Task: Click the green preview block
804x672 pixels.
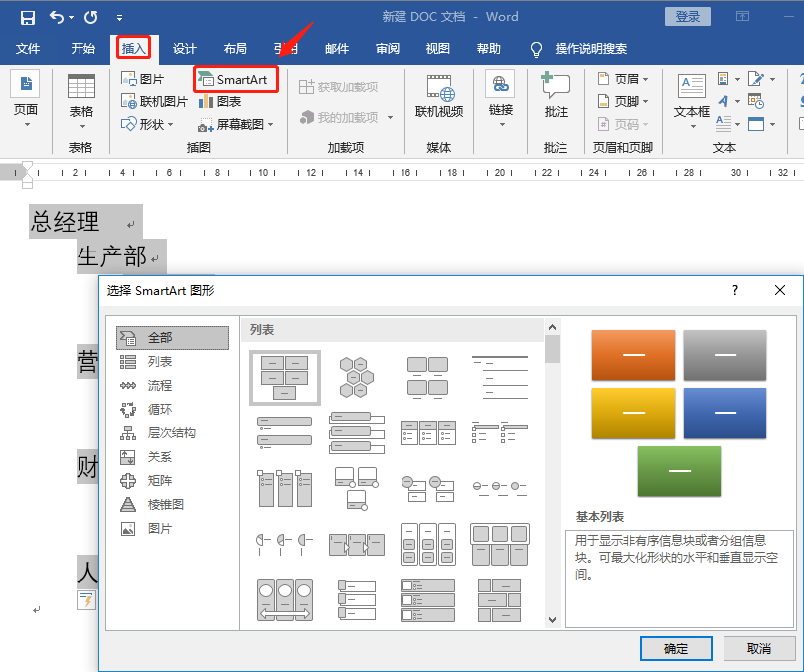Action: click(679, 471)
